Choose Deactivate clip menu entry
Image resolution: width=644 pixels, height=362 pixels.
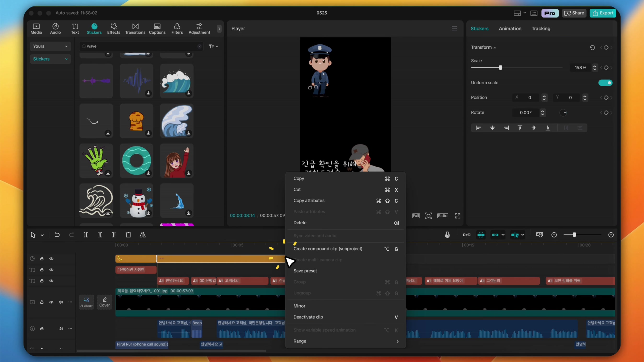tap(345, 317)
